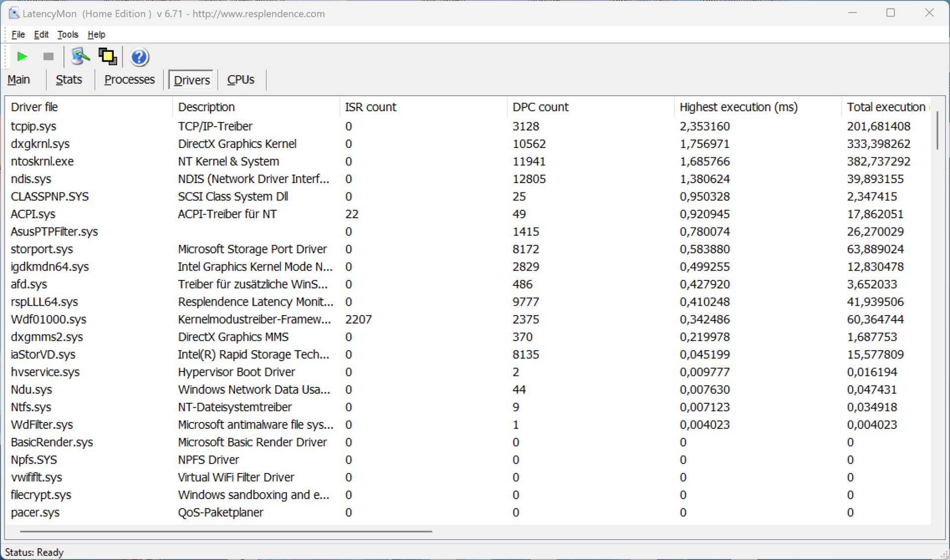This screenshot has width=950, height=560.
Task: Open help via blue question mark icon
Action: click(x=140, y=57)
